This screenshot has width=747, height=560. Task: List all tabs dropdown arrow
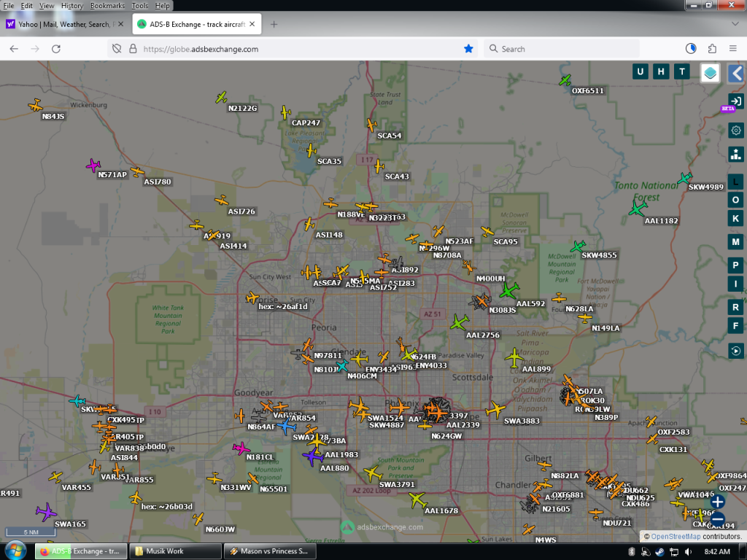(x=735, y=24)
